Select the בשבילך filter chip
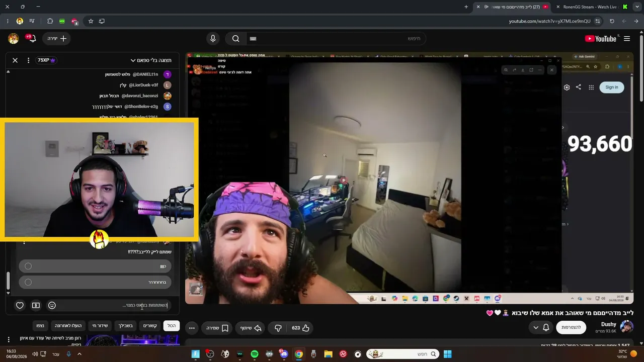Screen dimensions: 644x362 [x=125, y=326]
